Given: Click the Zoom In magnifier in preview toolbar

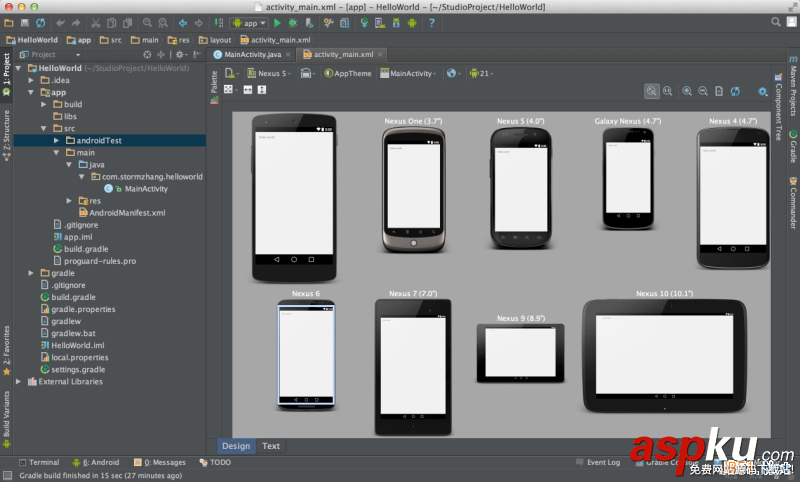Looking at the screenshot, I should (686, 91).
